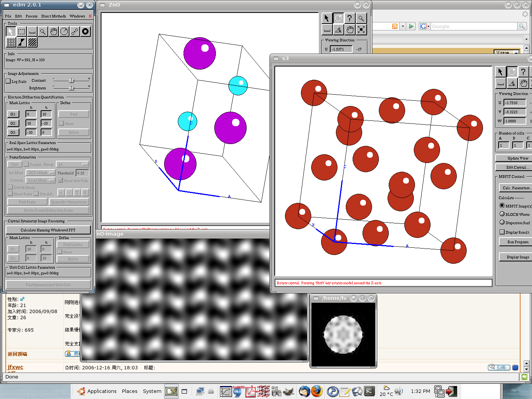Open the Group p1 dropdown
Screen dimensions: 532x399
(x=73, y=164)
